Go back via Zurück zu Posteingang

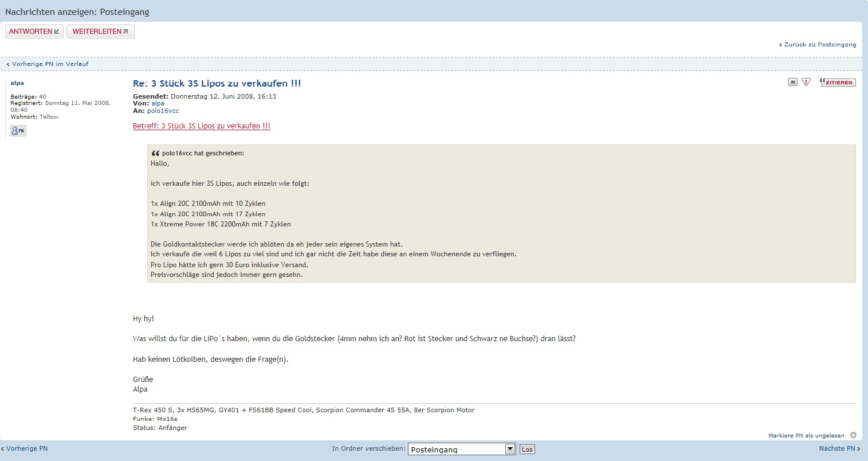tap(820, 45)
